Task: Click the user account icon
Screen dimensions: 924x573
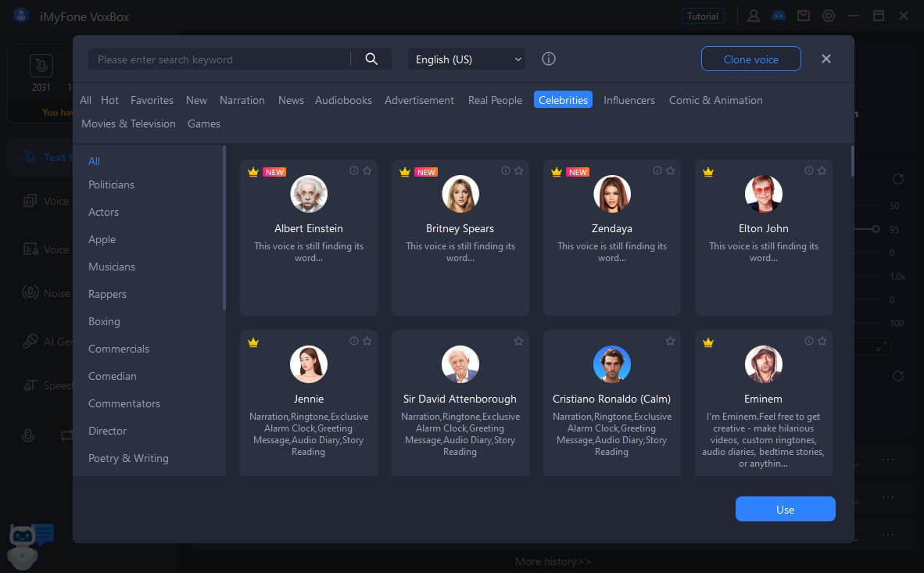Action: coord(754,16)
